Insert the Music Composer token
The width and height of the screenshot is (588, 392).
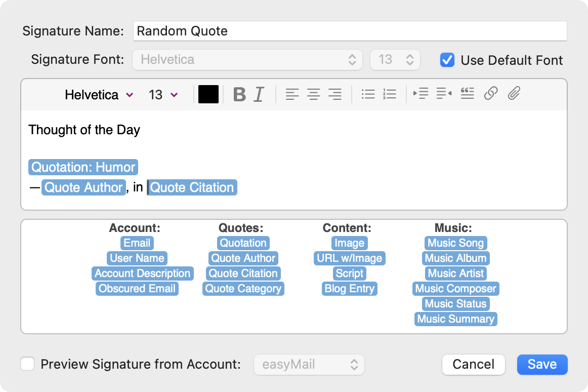[455, 289]
